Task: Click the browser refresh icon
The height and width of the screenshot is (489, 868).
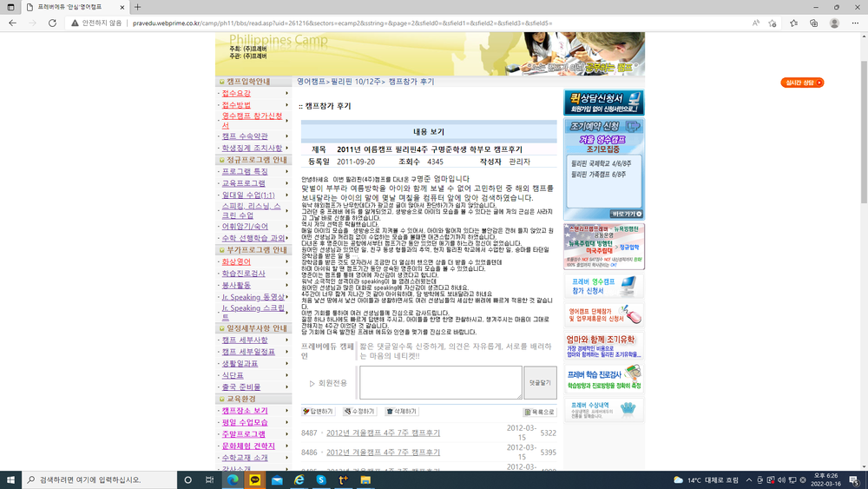Action: click(52, 23)
